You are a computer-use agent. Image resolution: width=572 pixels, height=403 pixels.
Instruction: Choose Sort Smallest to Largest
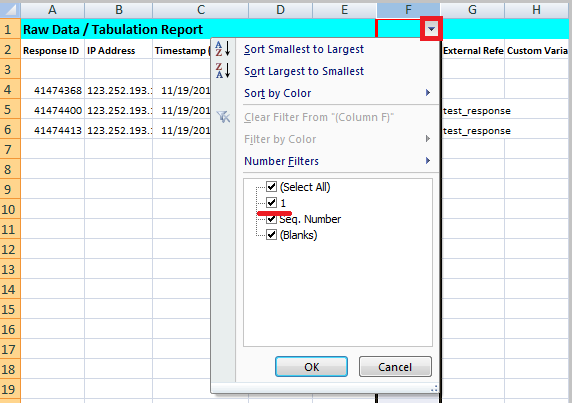click(304, 49)
